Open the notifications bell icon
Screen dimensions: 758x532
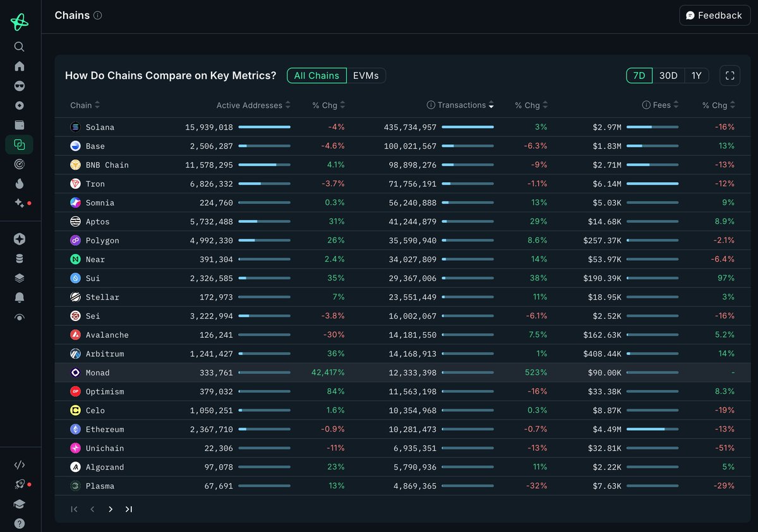(x=19, y=297)
